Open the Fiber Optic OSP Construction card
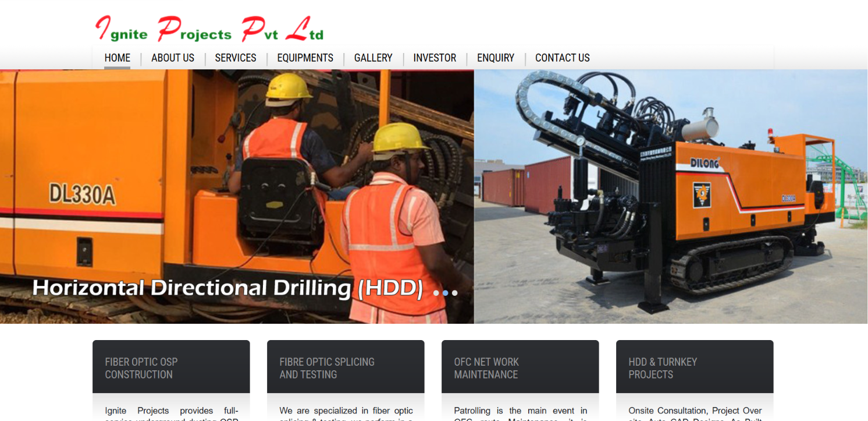The height and width of the screenshot is (421, 868). pyautogui.click(x=171, y=367)
